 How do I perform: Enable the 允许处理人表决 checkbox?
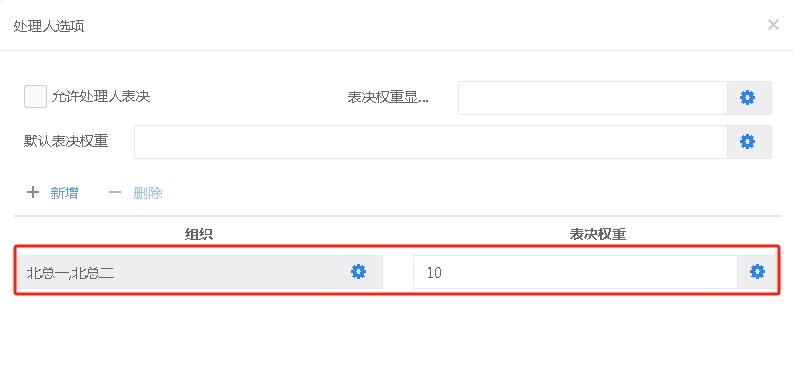(35, 96)
